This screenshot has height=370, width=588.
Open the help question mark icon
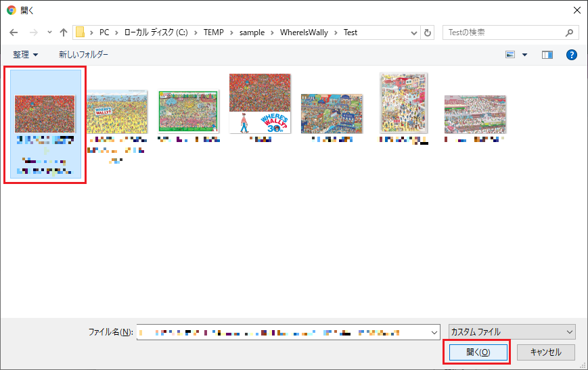(x=571, y=55)
